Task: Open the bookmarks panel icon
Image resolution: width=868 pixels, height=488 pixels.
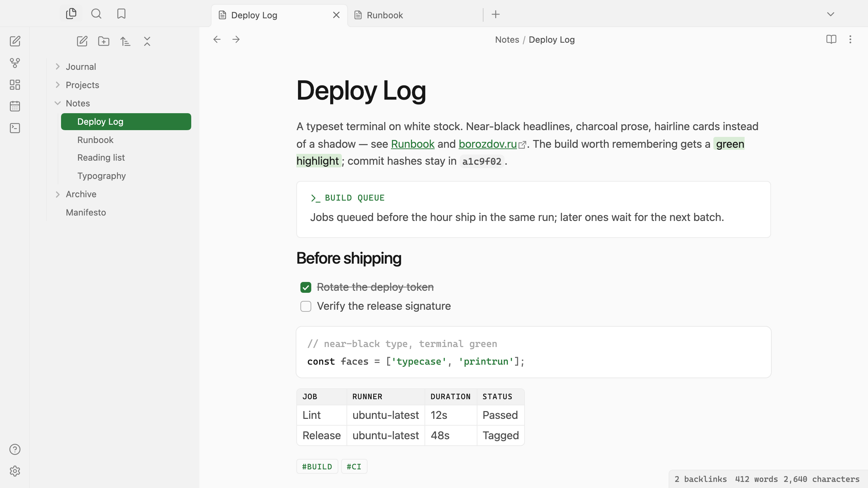Action: [121, 14]
